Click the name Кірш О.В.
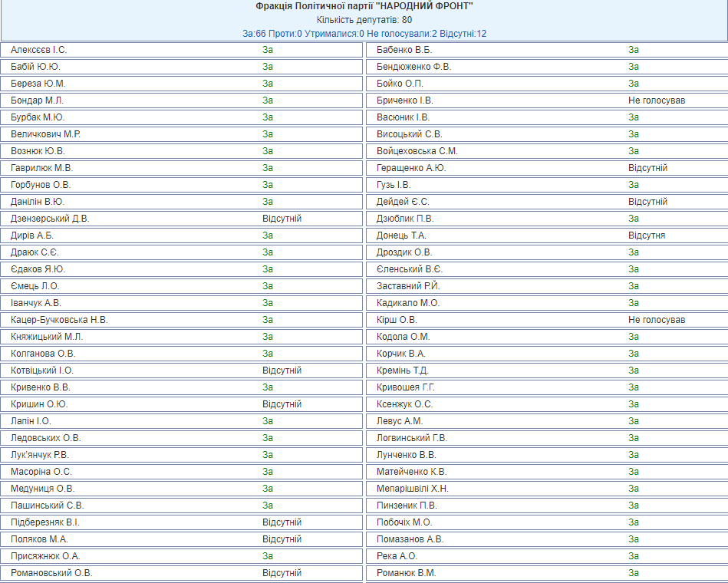This screenshot has width=728, height=583. pos(397,320)
